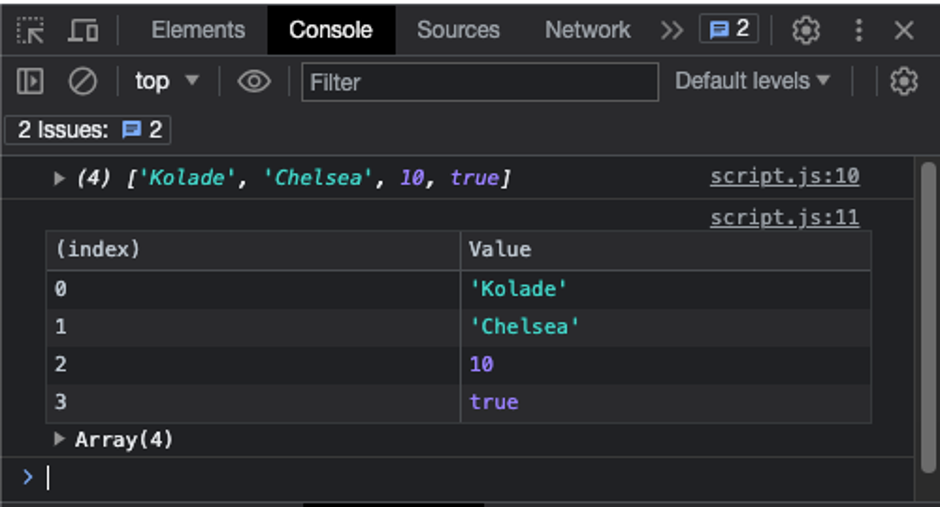This screenshot has height=508, width=941.
Task: Clear the console with the ban icon
Action: click(82, 81)
